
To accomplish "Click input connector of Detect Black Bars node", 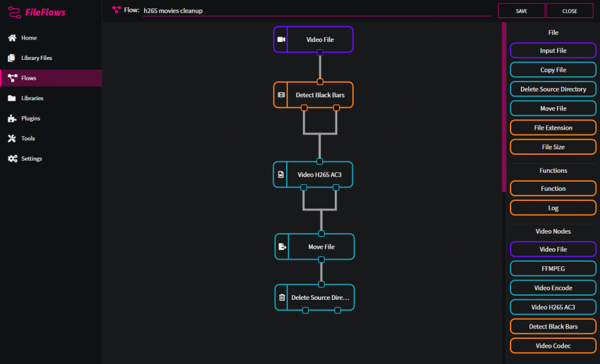I will 320,82.
